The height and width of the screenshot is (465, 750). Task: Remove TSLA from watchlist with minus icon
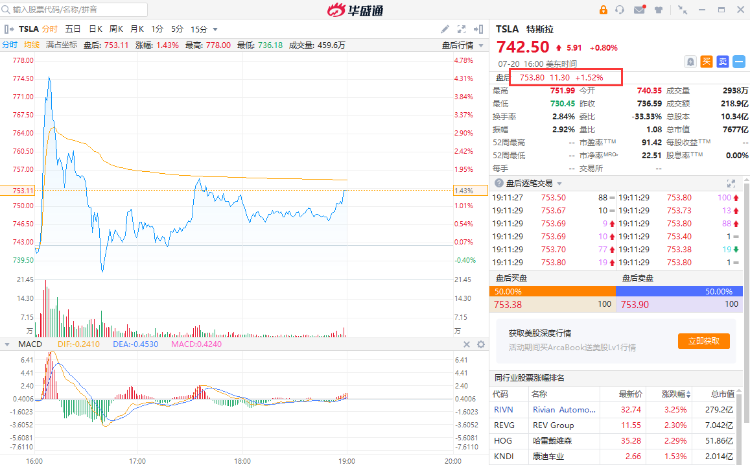click(739, 61)
